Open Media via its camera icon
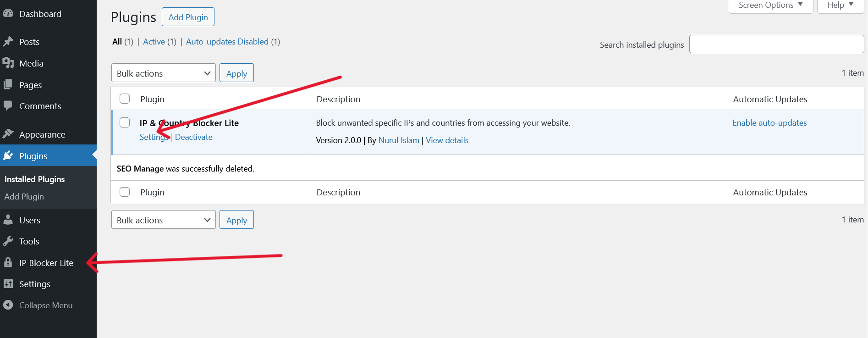The image size is (868, 338). [8, 63]
